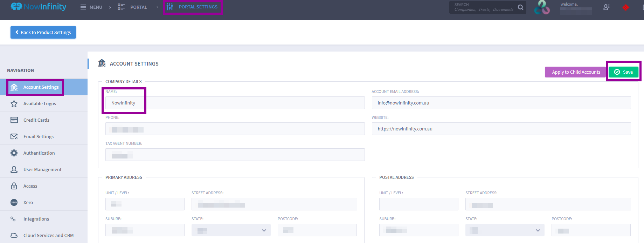Open the hamburger MENU icon
Viewport: 644px width, 243px height.
(x=83, y=7)
